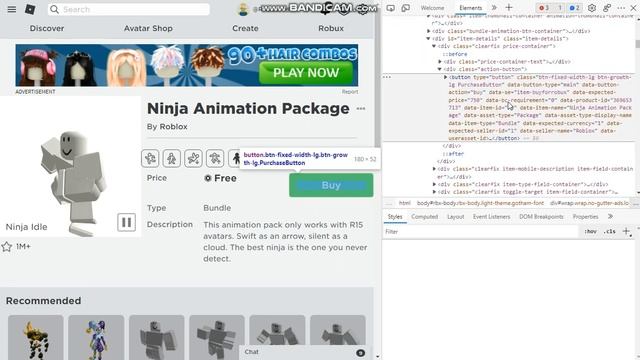Switch to the Event Listeners pane tab

(x=491, y=217)
